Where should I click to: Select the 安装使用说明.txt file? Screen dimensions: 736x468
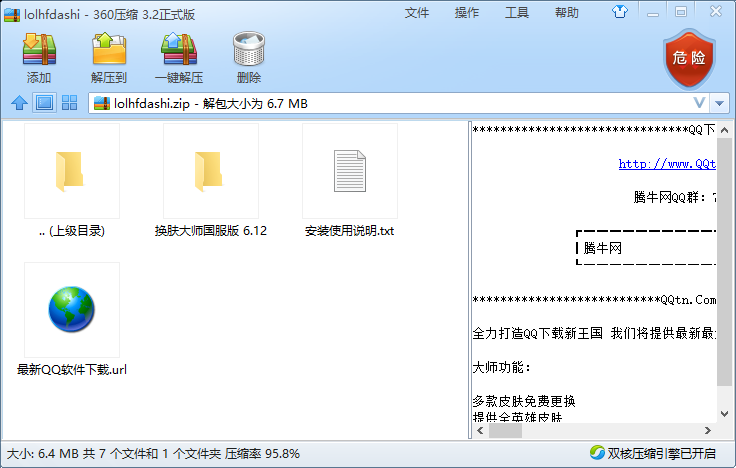(x=350, y=181)
